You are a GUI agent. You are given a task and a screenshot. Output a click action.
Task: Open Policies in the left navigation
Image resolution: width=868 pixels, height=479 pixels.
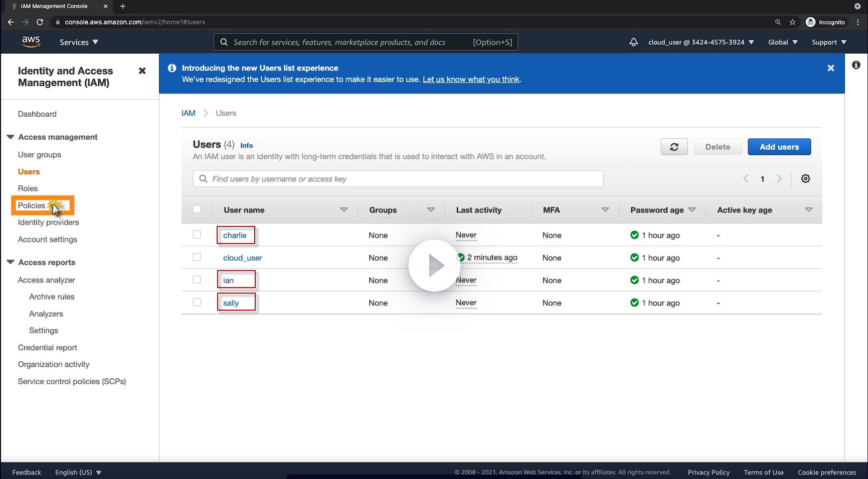(32, 205)
